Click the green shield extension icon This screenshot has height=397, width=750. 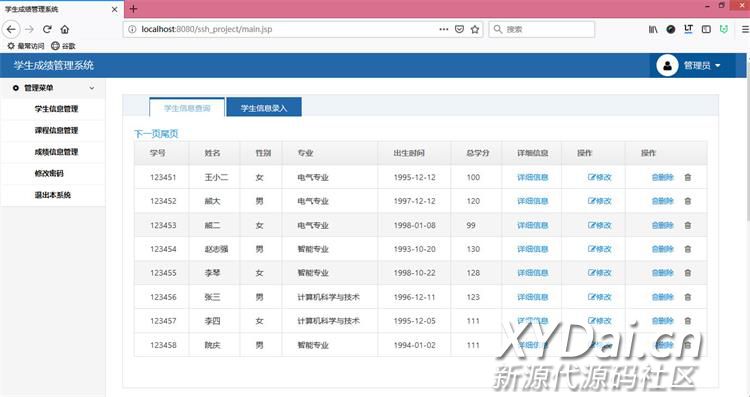coord(724,29)
